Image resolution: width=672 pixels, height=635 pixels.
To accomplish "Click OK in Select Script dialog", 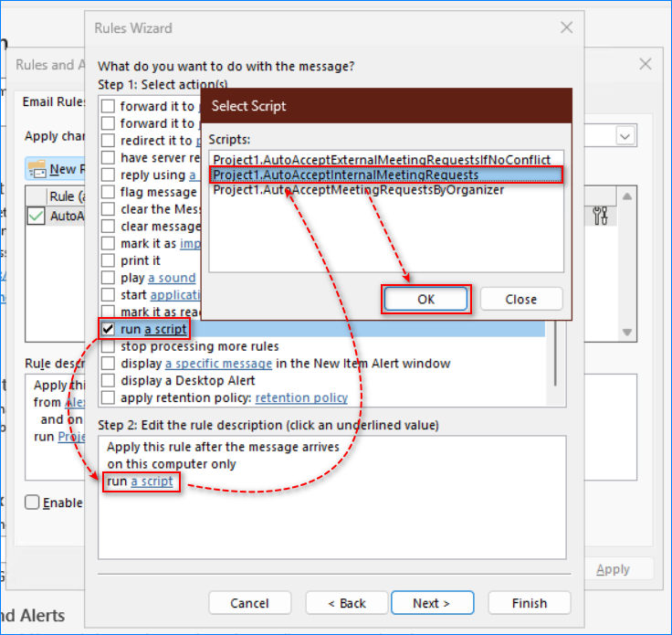I will click(x=425, y=299).
